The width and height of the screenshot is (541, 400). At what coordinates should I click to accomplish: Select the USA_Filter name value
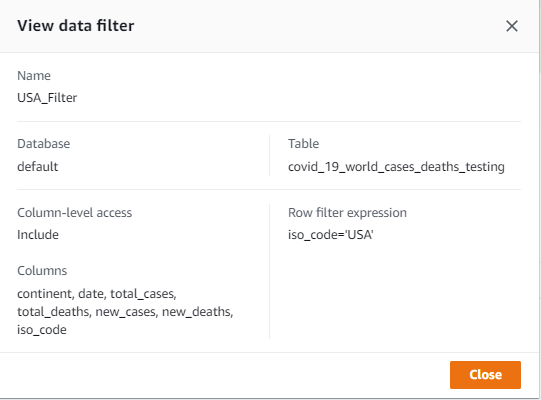coord(47,98)
